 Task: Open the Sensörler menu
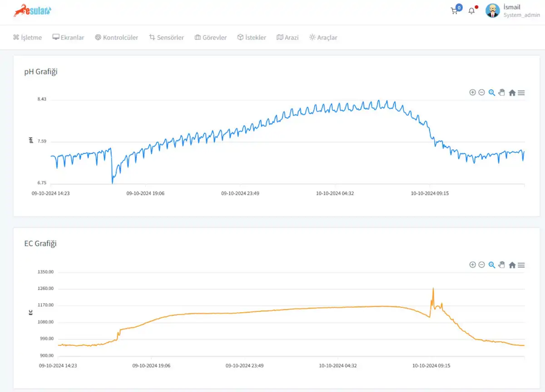click(x=166, y=38)
